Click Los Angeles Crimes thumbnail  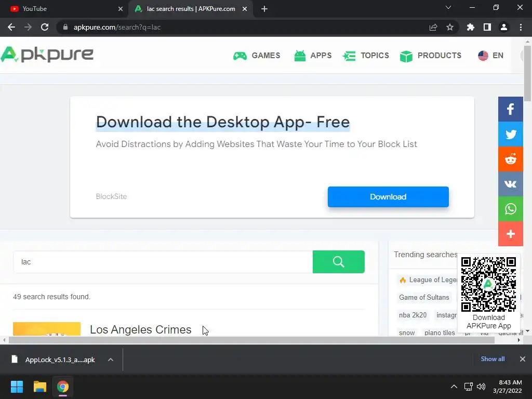47,329
